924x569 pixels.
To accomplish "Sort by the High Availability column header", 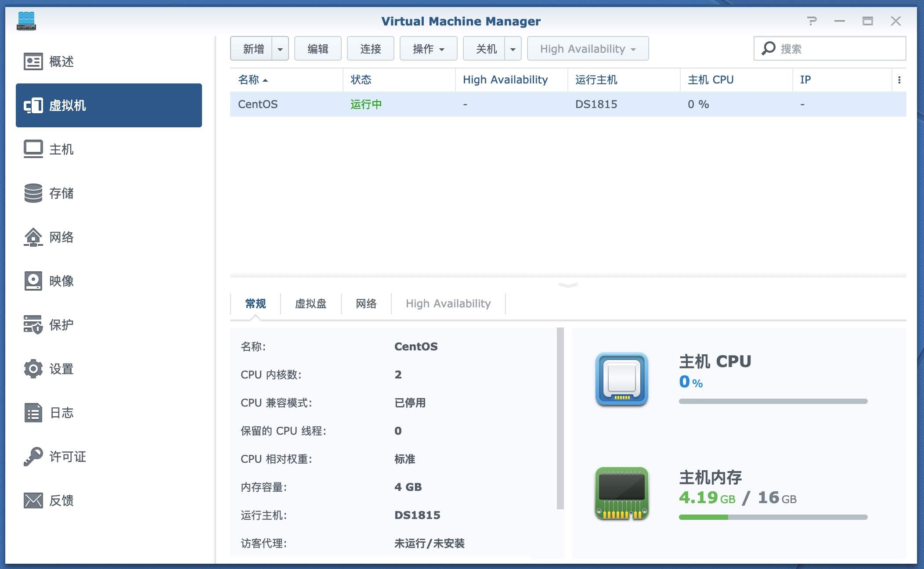I will tap(511, 79).
